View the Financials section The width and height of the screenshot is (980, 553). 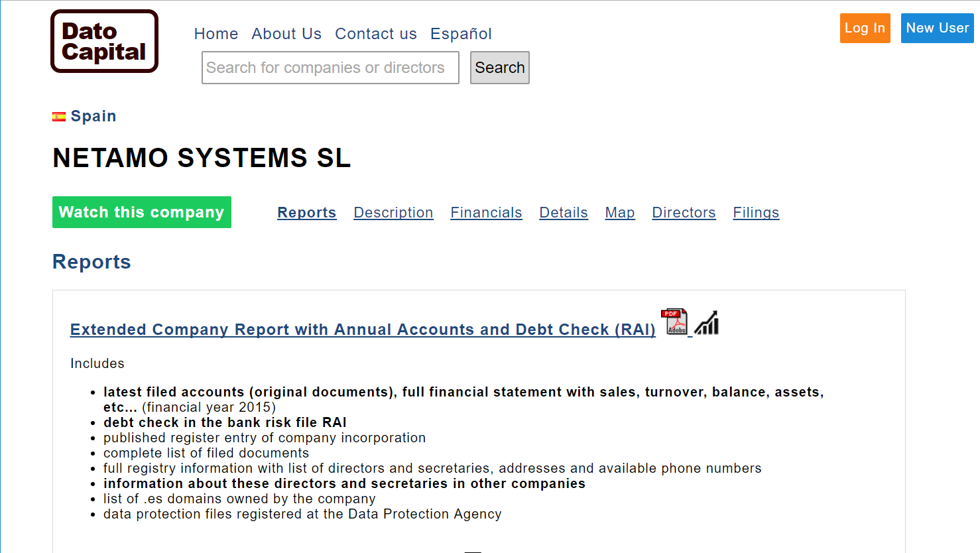[486, 213]
